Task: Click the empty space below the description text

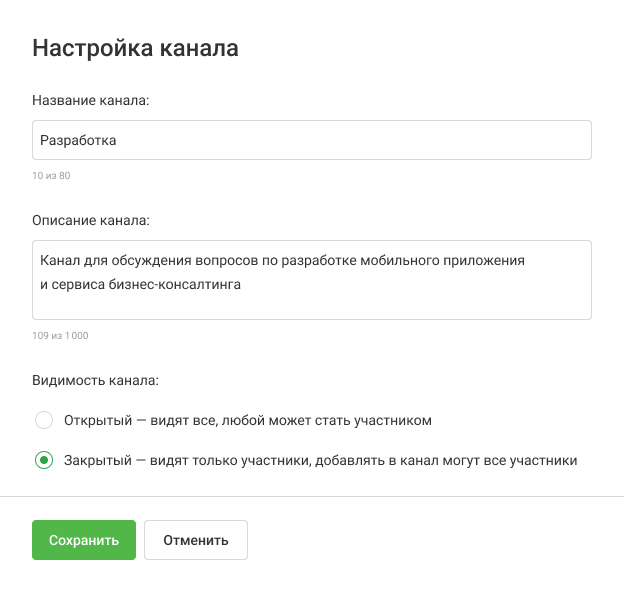Action: click(x=311, y=305)
